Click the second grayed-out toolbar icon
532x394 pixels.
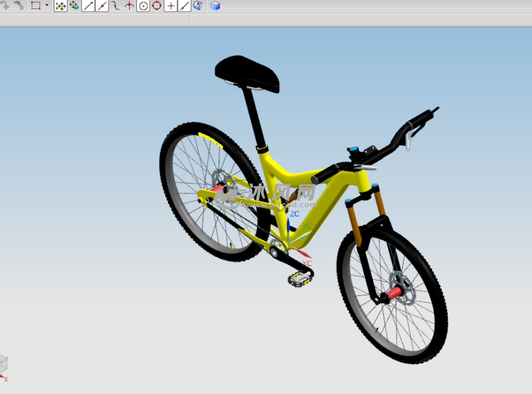(19, 6)
